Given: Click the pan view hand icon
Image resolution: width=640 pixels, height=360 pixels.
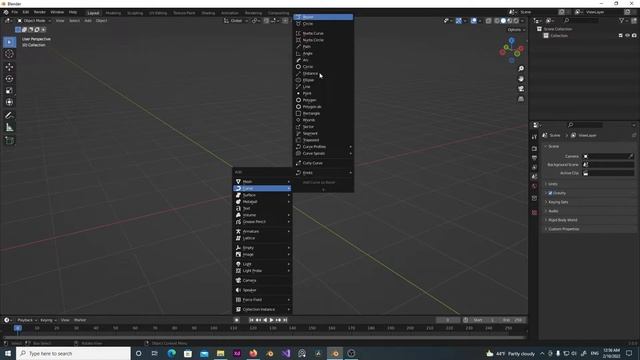Looking at the screenshot, I should (521, 79).
